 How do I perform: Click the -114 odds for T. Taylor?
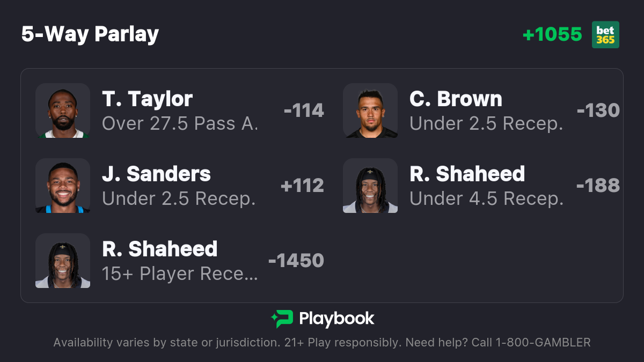pyautogui.click(x=304, y=110)
